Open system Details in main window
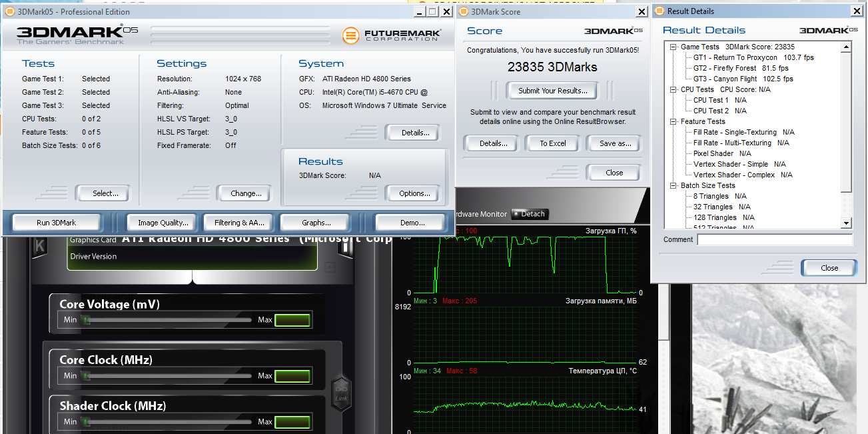 413,133
